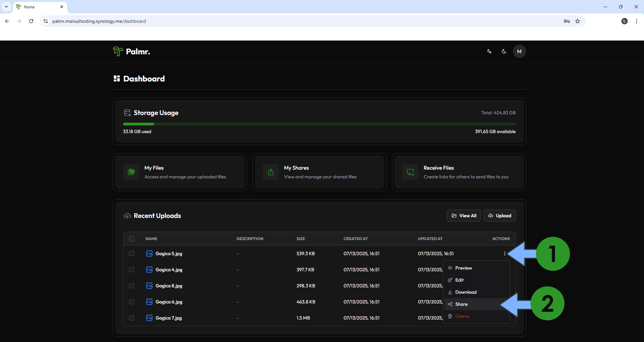
Task: Open the Chrome profile avatar
Action: (625, 21)
